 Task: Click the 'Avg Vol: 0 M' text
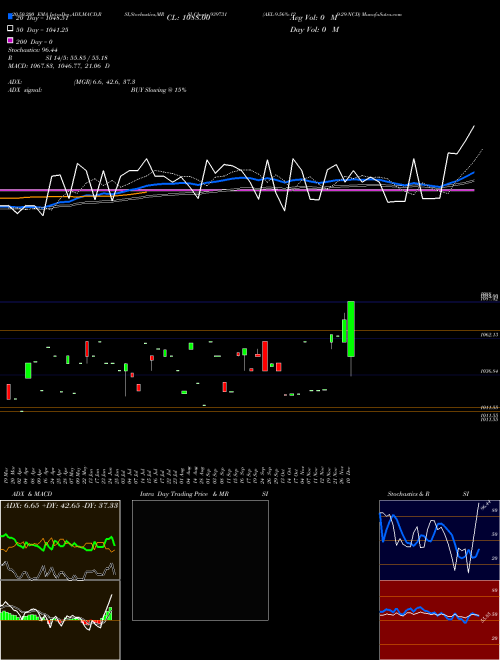point(314,18)
